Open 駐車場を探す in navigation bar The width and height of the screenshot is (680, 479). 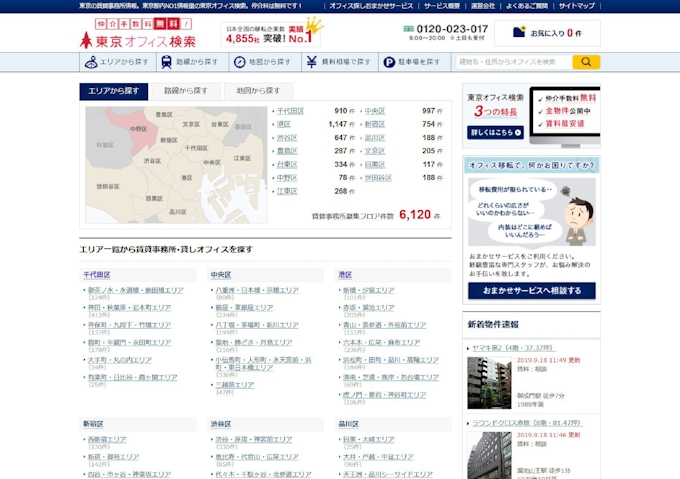tap(412, 62)
